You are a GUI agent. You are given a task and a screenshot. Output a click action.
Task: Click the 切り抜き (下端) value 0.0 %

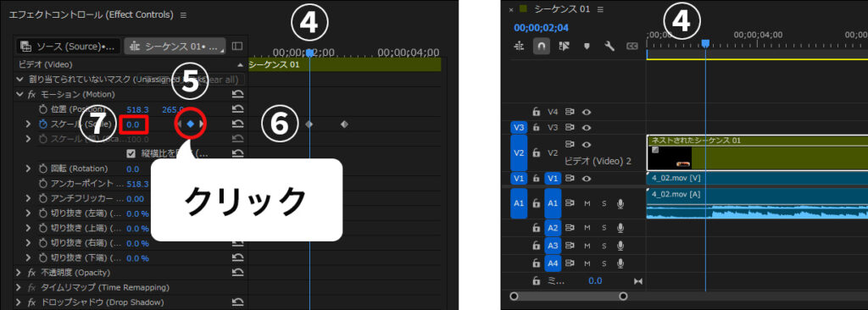138,258
